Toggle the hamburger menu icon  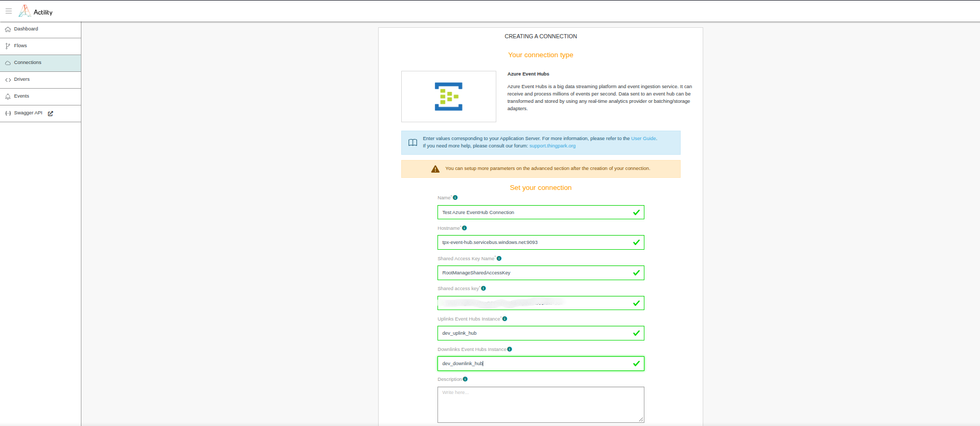point(8,11)
